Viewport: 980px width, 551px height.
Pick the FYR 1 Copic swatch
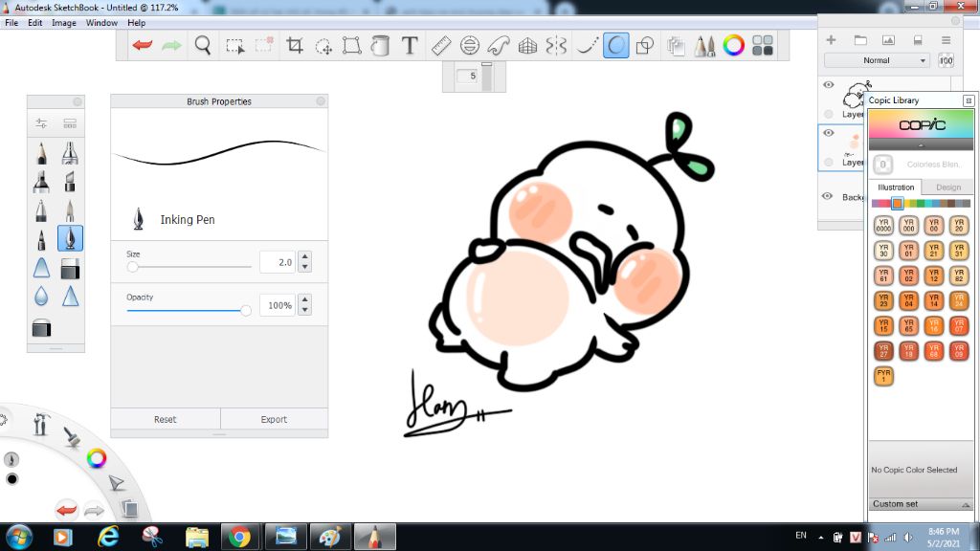(883, 376)
